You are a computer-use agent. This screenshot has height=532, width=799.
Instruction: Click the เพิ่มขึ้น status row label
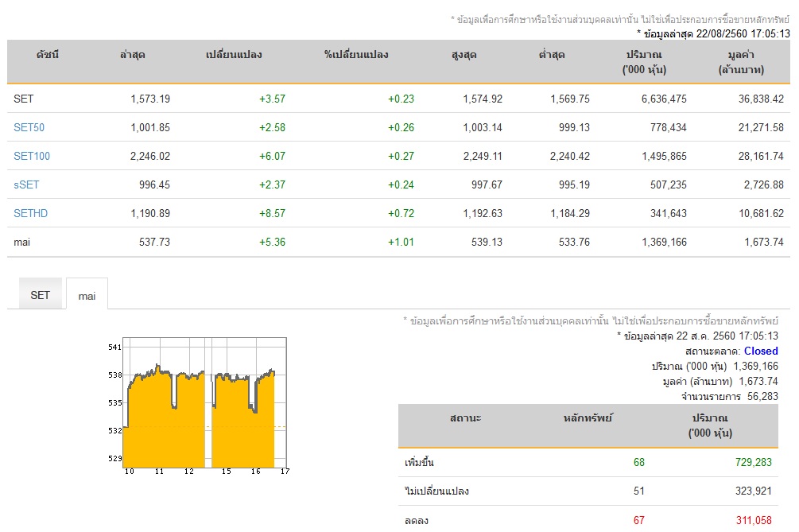[x=419, y=462]
